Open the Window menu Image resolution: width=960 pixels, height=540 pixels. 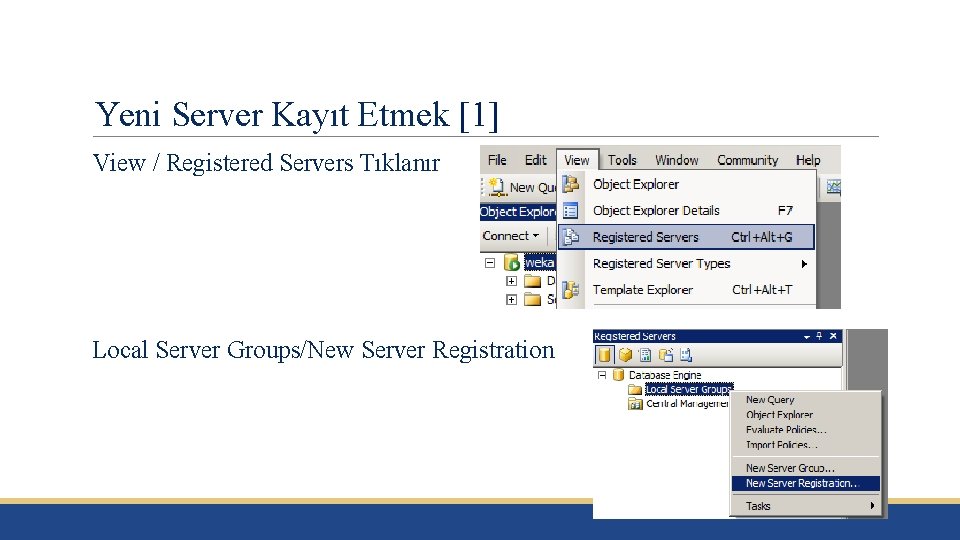(677, 160)
